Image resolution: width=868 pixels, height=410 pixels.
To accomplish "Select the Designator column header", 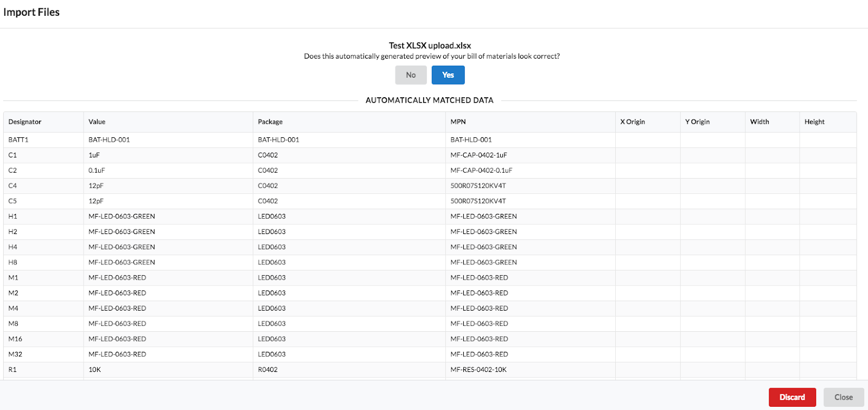I will click(25, 122).
